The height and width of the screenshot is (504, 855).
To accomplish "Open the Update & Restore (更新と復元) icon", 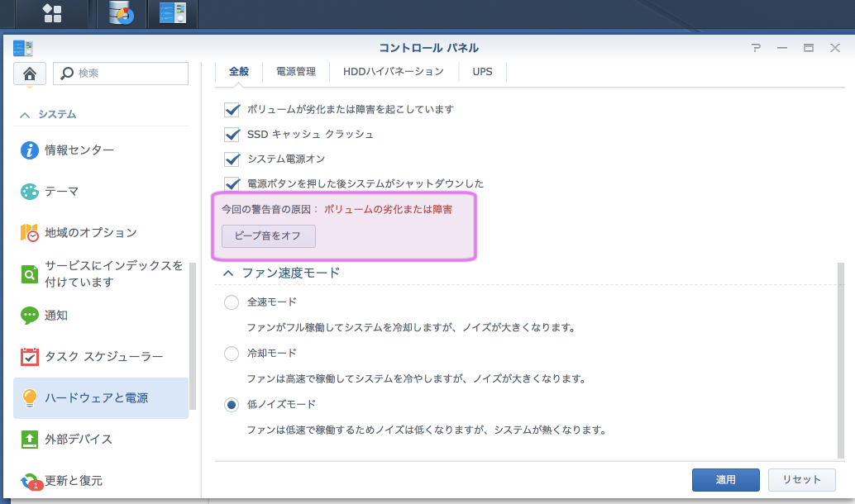I will (30, 480).
